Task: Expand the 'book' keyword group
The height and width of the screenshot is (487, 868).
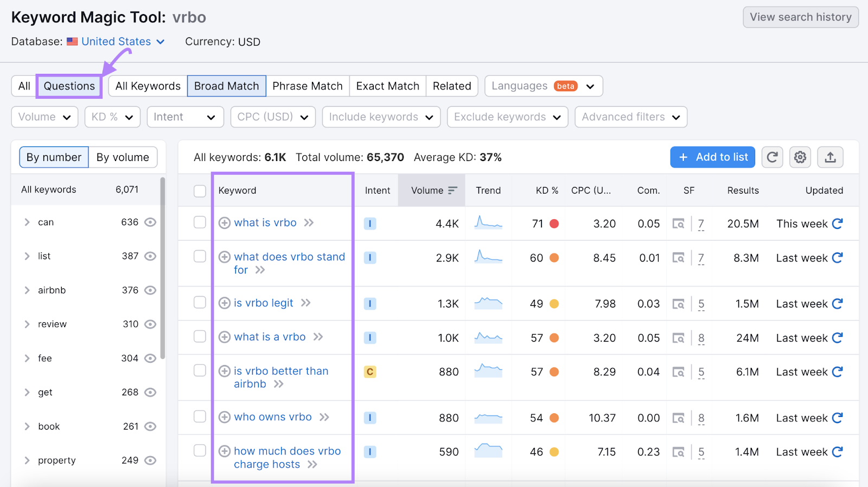Action: point(27,426)
